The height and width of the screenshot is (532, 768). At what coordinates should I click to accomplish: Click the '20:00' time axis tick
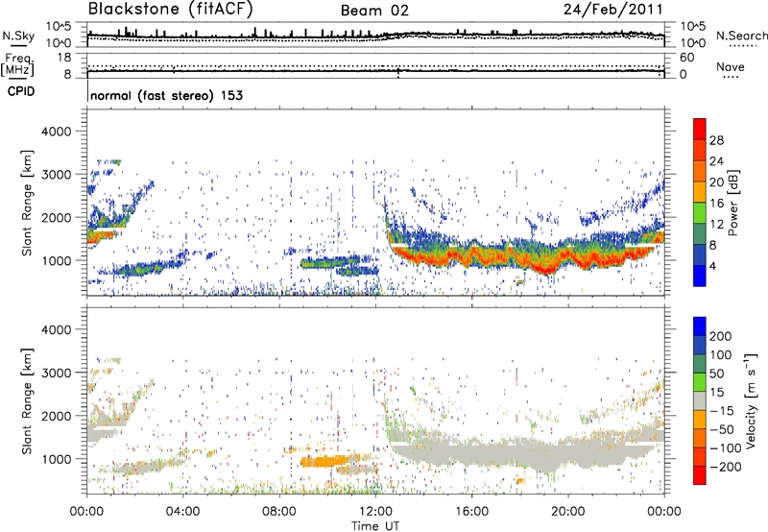coord(568,512)
